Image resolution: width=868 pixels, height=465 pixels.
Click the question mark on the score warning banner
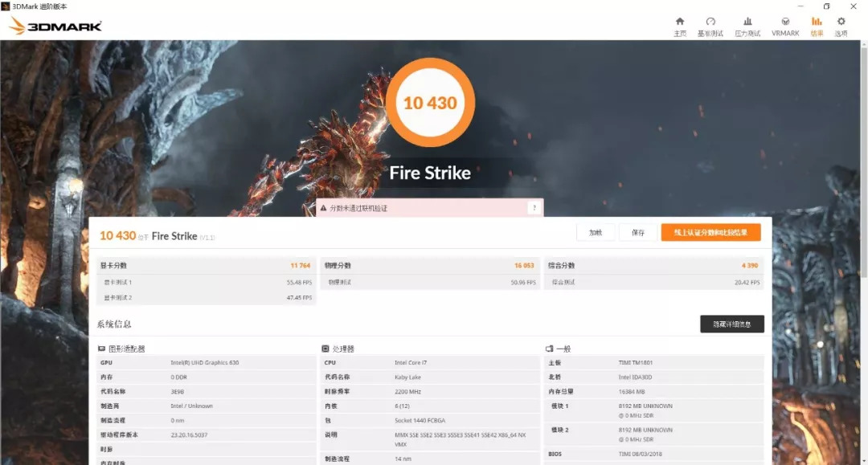533,207
